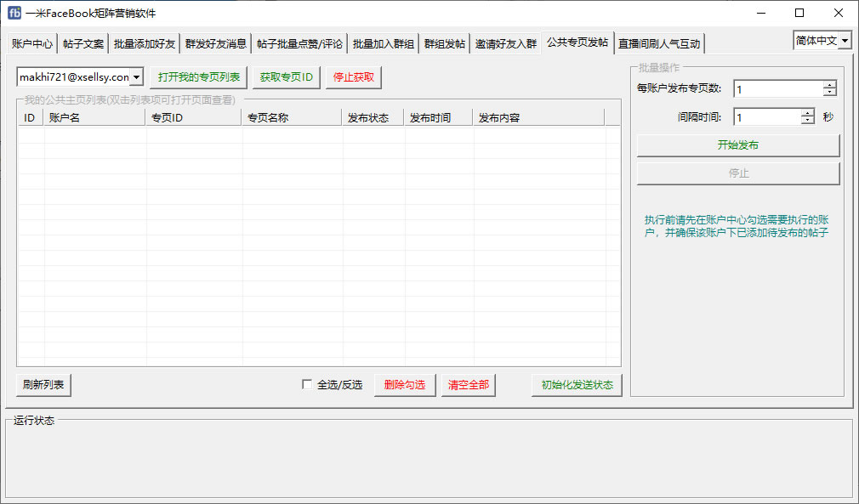Open the 群组发帖 tab
The width and height of the screenshot is (859, 504).
(x=445, y=44)
